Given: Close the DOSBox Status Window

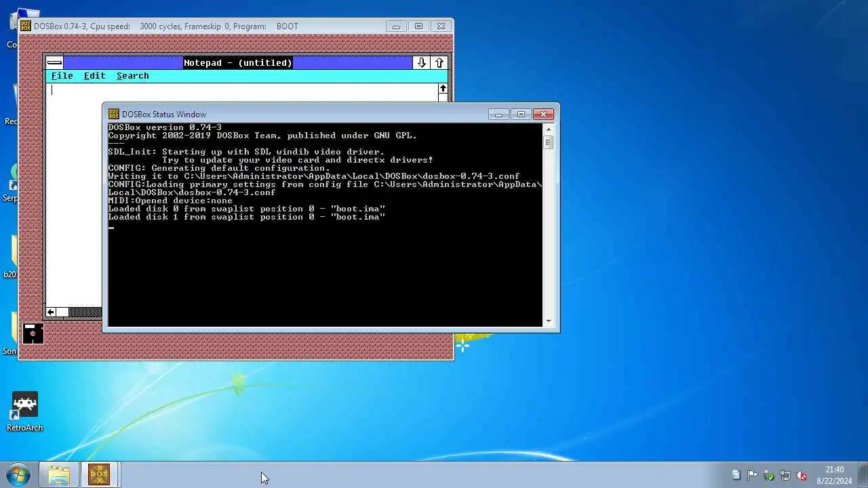Looking at the screenshot, I should (543, 114).
